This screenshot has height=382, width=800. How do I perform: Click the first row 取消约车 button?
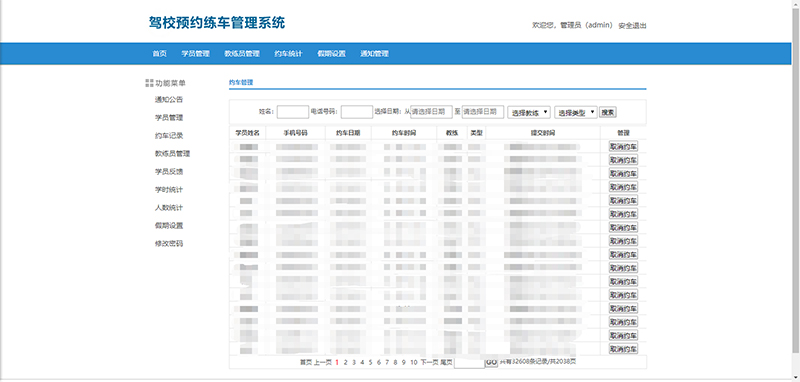623,146
